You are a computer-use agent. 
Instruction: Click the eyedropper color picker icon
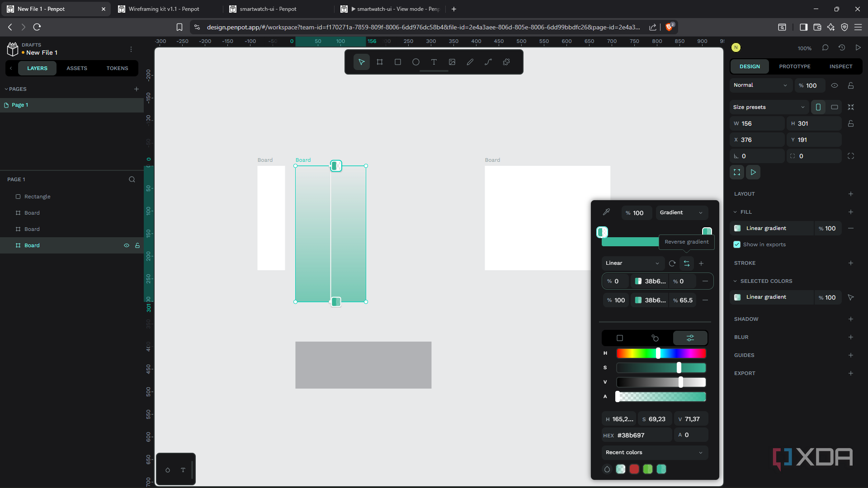[x=607, y=212]
